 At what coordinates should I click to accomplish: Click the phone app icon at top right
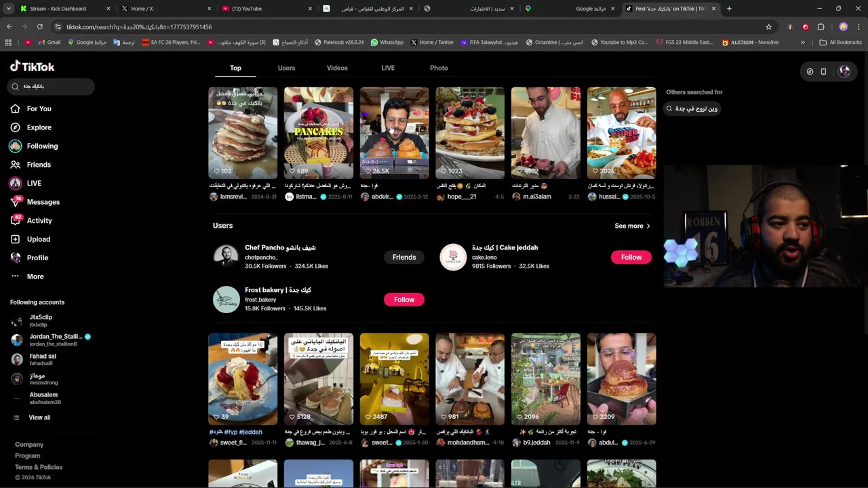click(823, 71)
